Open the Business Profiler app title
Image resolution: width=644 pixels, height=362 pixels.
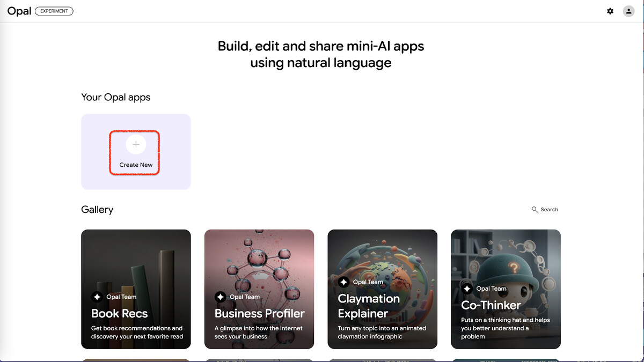point(259,313)
